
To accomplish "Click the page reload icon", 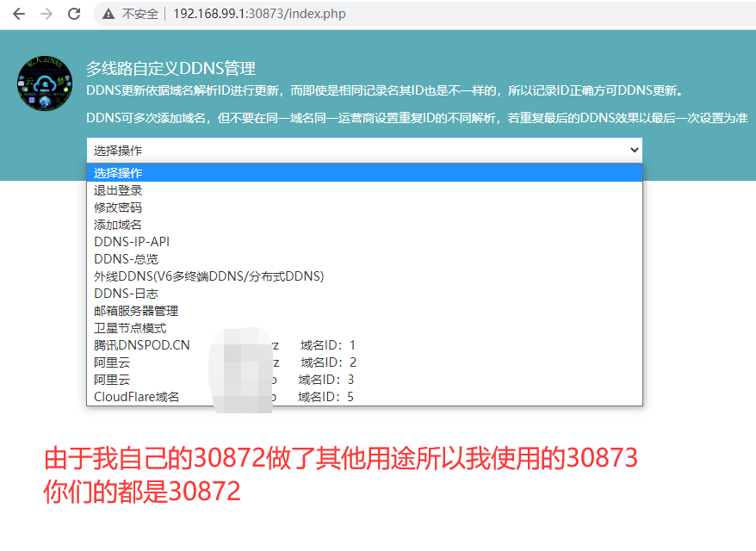I will pos(75,14).
